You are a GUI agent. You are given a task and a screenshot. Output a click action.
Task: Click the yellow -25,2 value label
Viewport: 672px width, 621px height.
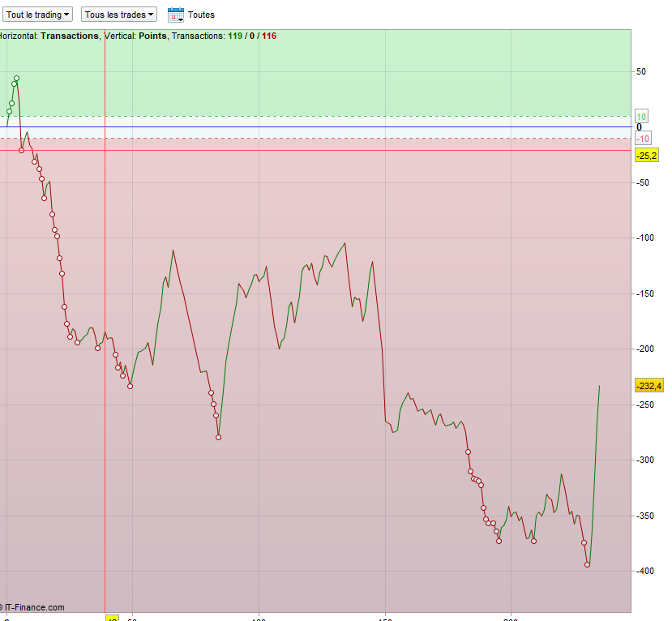click(646, 156)
